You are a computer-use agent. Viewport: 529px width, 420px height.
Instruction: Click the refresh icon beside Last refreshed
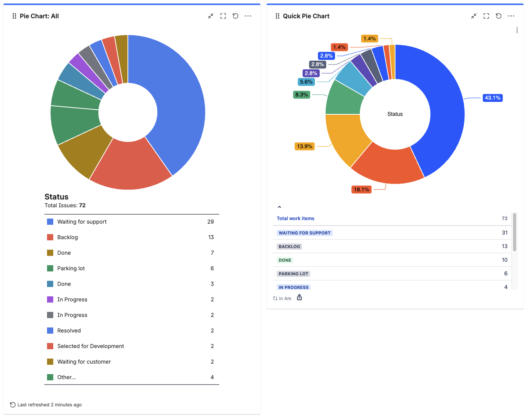point(12,404)
